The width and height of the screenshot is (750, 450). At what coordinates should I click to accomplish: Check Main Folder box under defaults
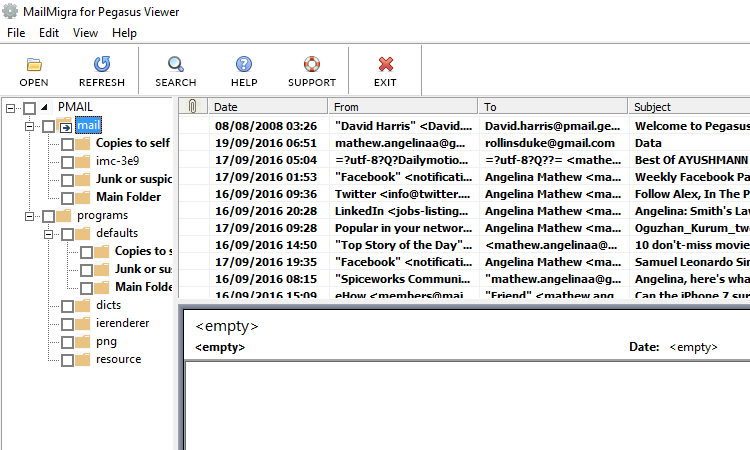point(87,288)
